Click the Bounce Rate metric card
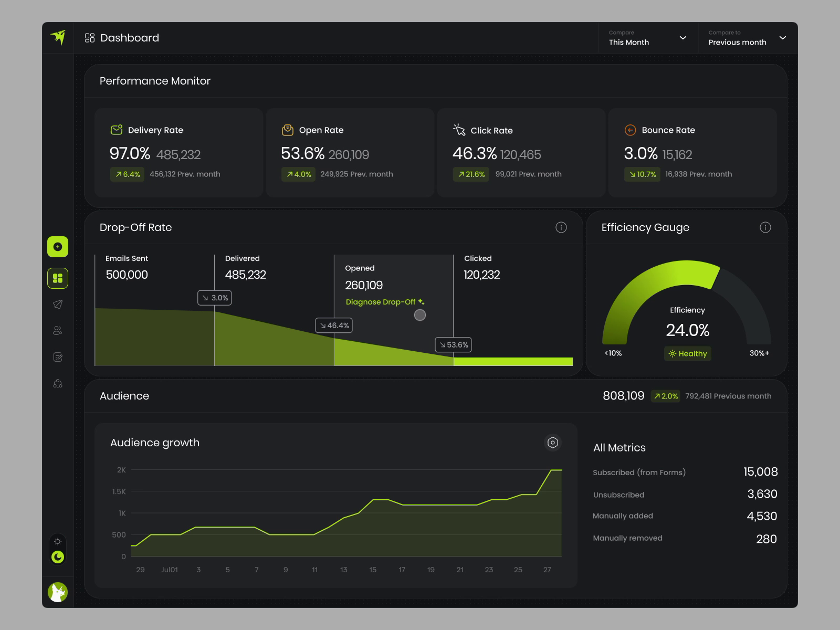Viewport: 840px width, 630px height. pyautogui.click(x=692, y=153)
